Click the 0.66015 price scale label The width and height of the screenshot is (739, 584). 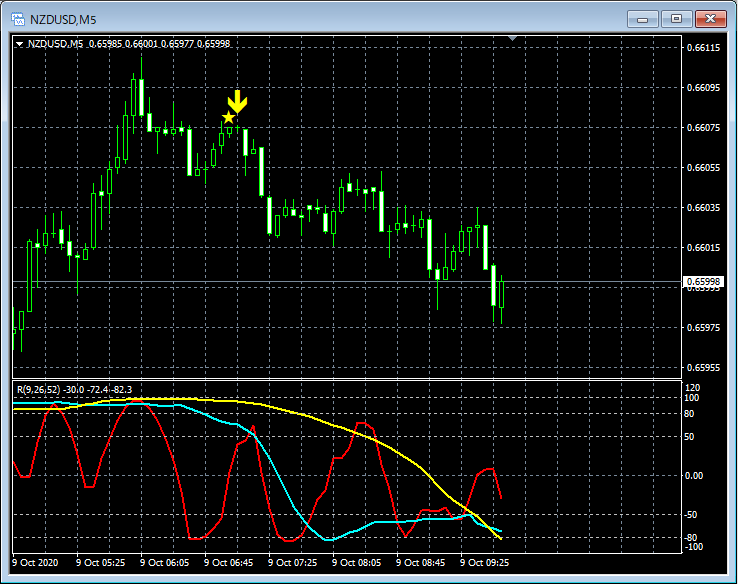(703, 248)
